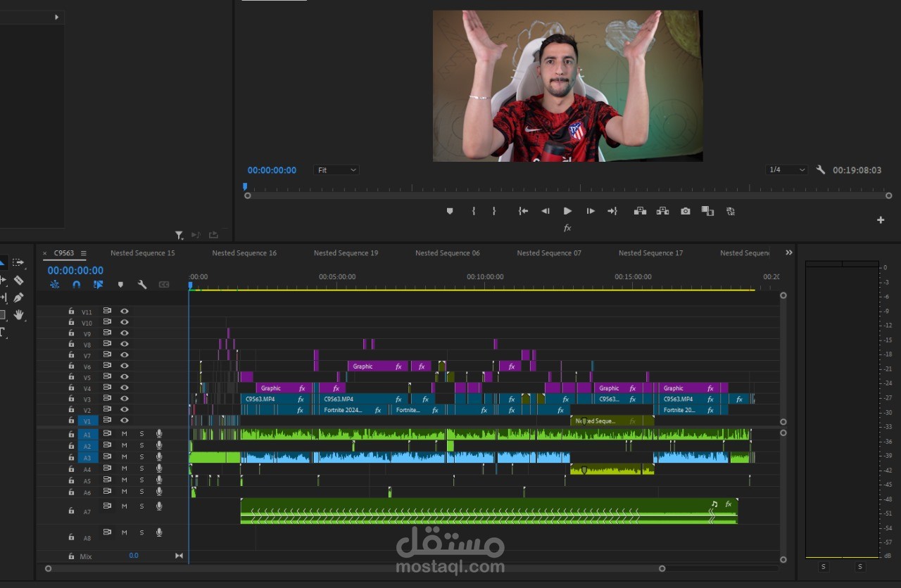901x588 pixels.
Task: Close the C9563 sequence tab
Action: tap(45, 253)
